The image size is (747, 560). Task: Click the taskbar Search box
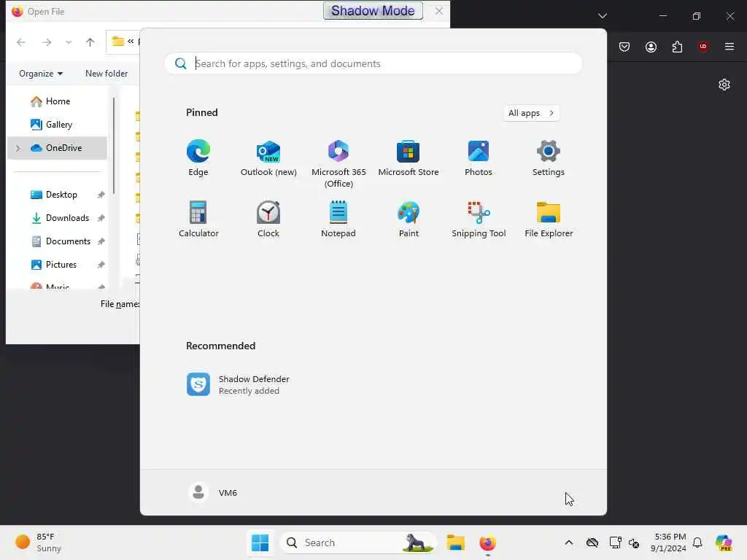coord(357,542)
